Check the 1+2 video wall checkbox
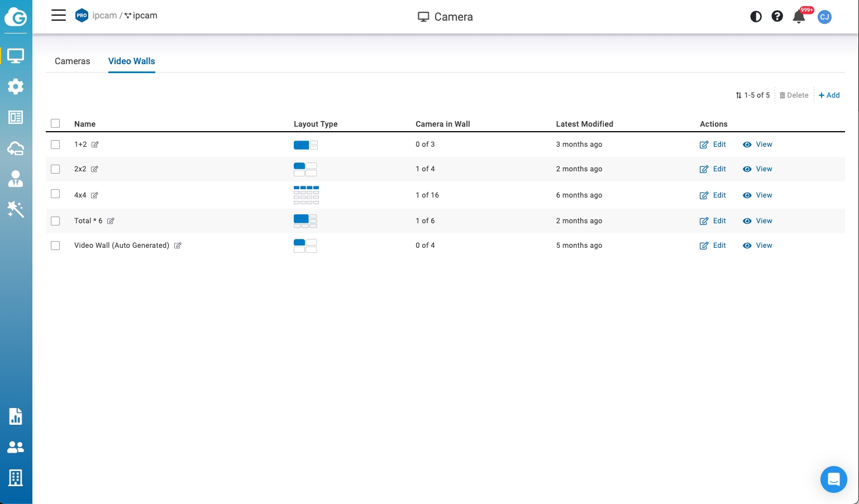Screen dimensions: 859x504 tap(55, 145)
